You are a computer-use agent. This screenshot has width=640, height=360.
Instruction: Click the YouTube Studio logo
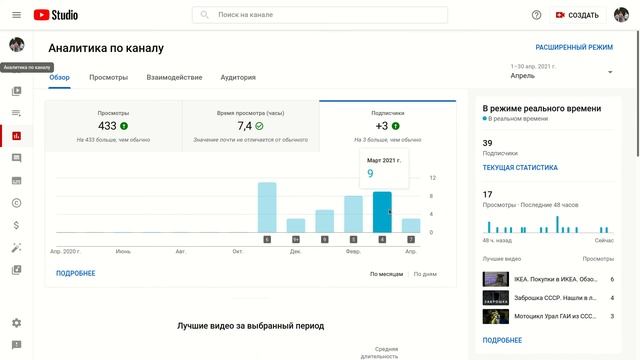point(56,15)
